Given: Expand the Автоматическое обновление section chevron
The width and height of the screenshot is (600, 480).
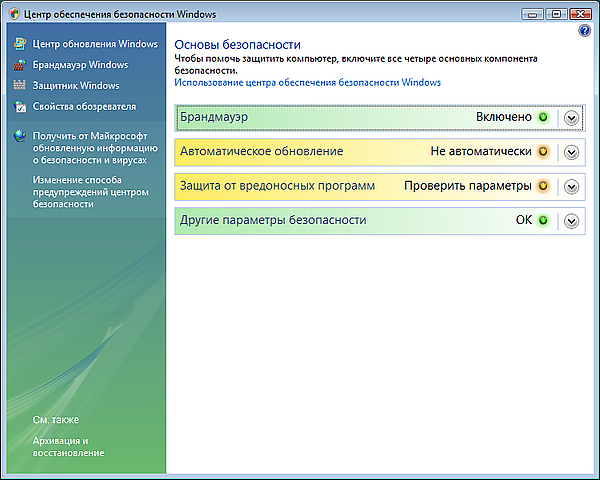Looking at the screenshot, I should 572,152.
